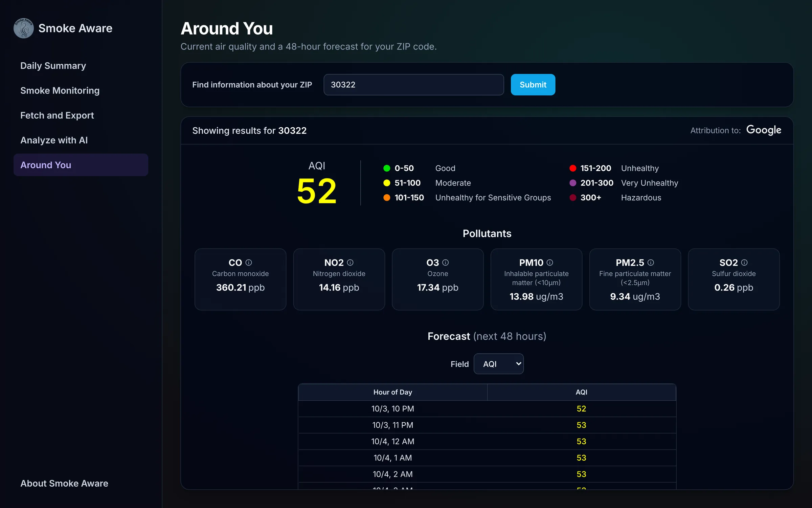The width and height of the screenshot is (812, 508).
Task: Click the Forecast (next 48 hours) heading
Action: (487, 336)
